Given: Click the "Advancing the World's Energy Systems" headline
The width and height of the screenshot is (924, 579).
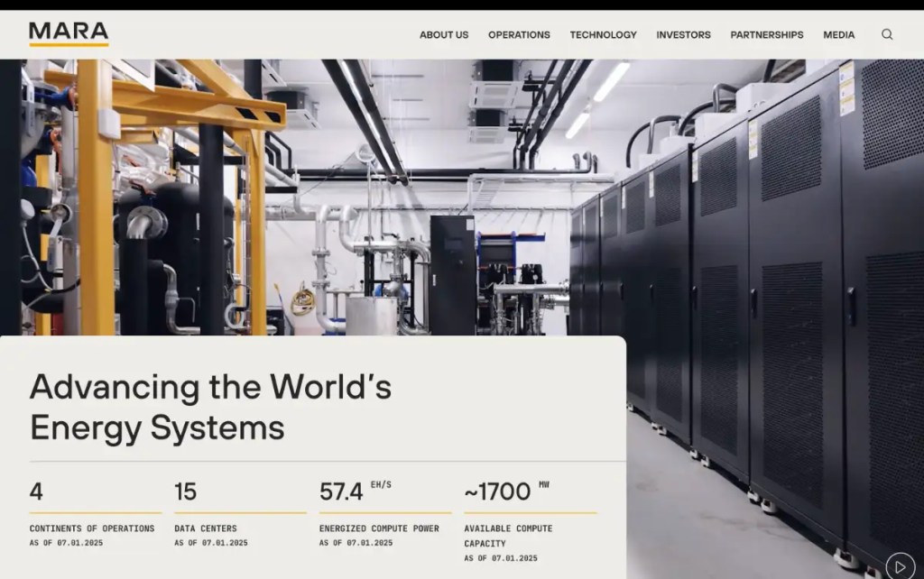Looking at the screenshot, I should [210, 406].
